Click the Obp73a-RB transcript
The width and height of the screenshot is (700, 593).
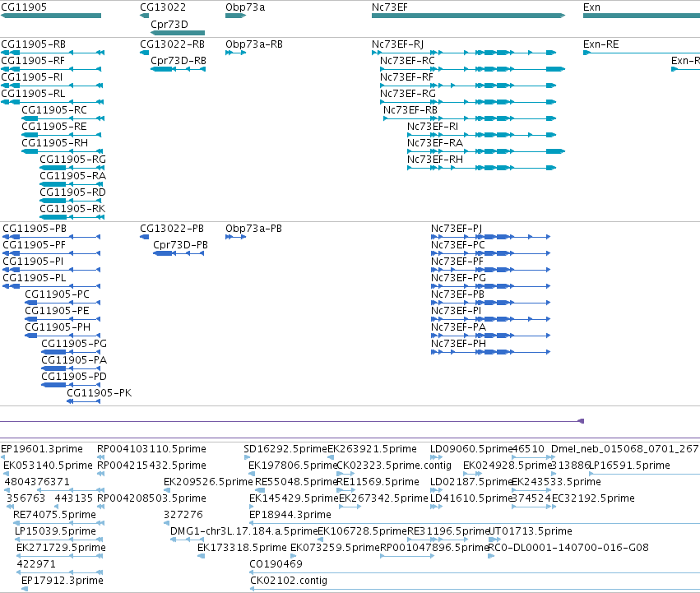click(x=236, y=53)
